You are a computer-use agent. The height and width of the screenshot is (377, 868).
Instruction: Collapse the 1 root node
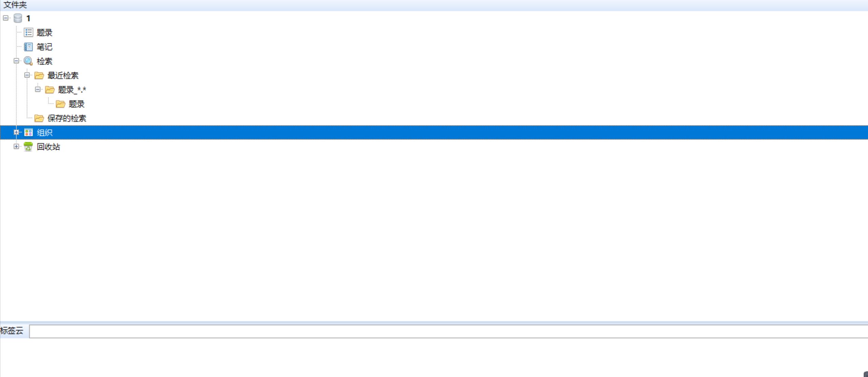pos(5,18)
